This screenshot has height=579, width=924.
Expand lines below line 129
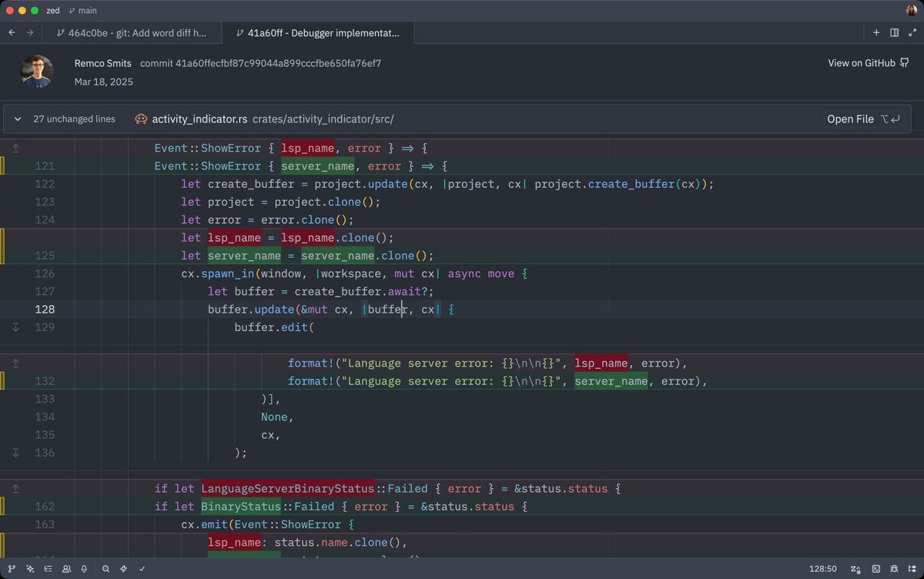(15, 327)
